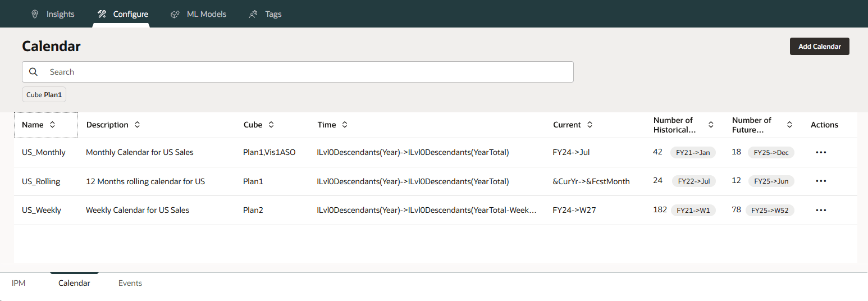Image resolution: width=868 pixels, height=301 pixels.
Task: Open the Insights tab
Action: point(53,14)
